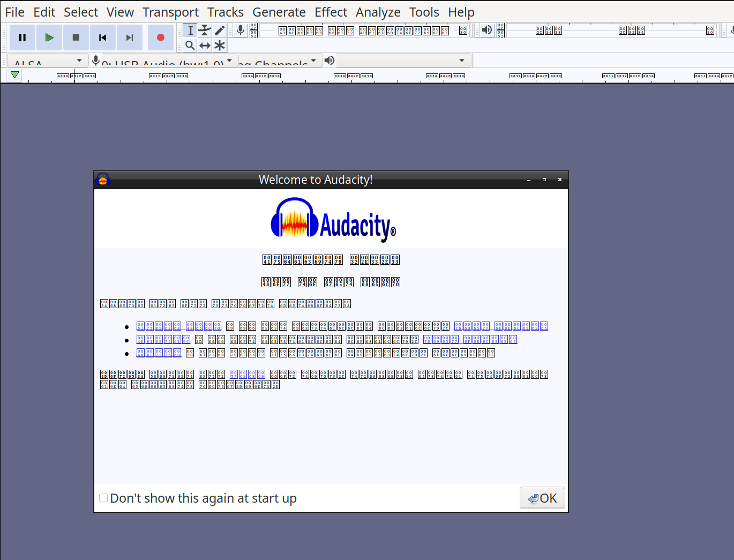Open the blue link in the bottom paragraph
Viewport: 734px width, 560px height.
click(x=248, y=374)
